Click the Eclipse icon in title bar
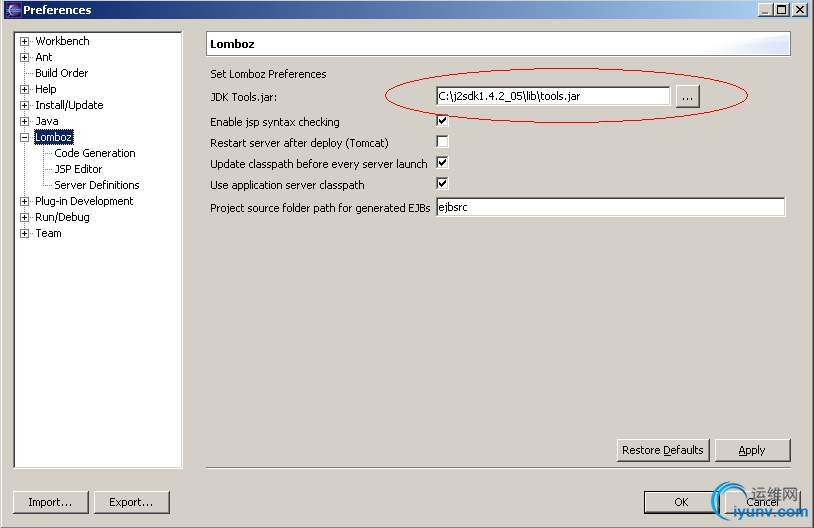This screenshot has height=528, width=814. 13,10
